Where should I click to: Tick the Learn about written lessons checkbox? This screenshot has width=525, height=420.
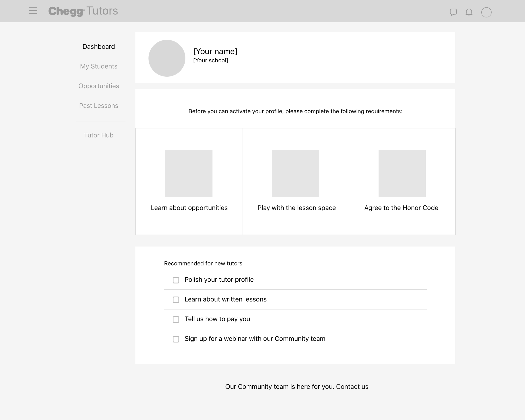[x=176, y=300]
